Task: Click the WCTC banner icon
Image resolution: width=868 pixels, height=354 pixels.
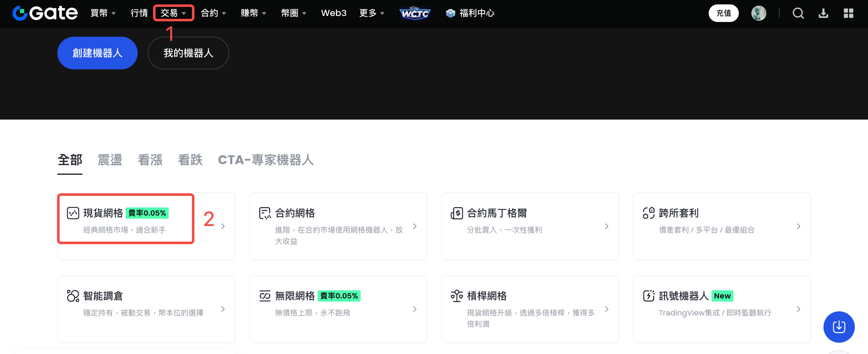Action: 415,13
